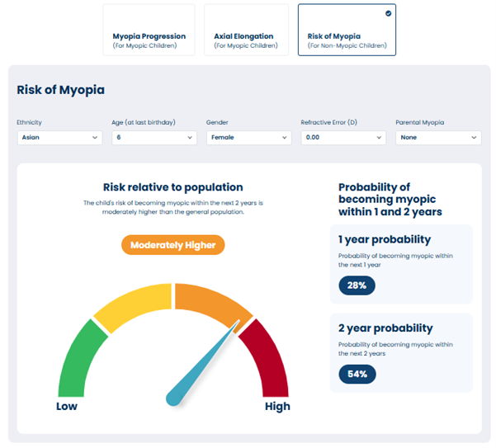Click the checkmark icon on Risk of Myopia card

pyautogui.click(x=388, y=13)
